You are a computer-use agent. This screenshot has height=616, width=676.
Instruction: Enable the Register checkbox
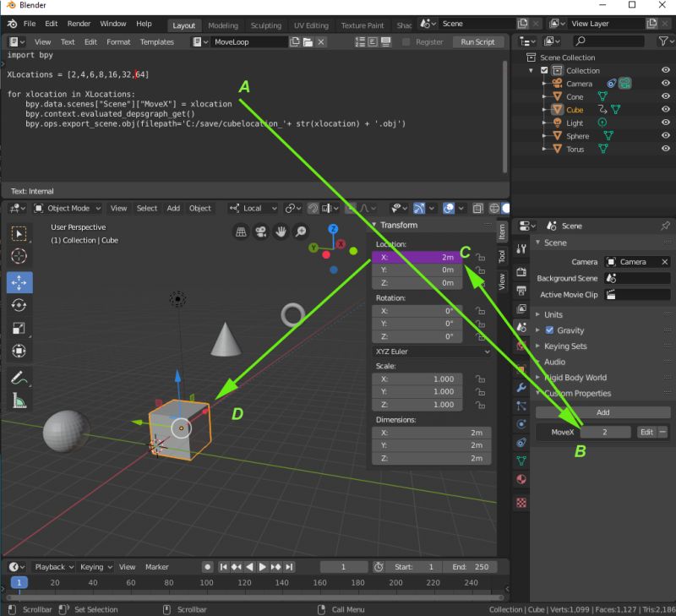[x=406, y=41]
